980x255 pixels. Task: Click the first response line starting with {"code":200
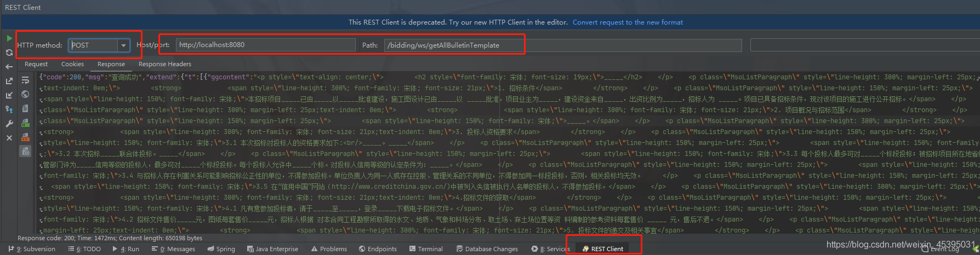(509, 77)
